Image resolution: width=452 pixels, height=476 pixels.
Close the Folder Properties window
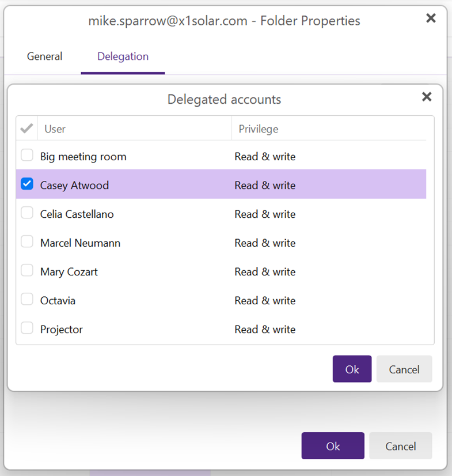[431, 18]
